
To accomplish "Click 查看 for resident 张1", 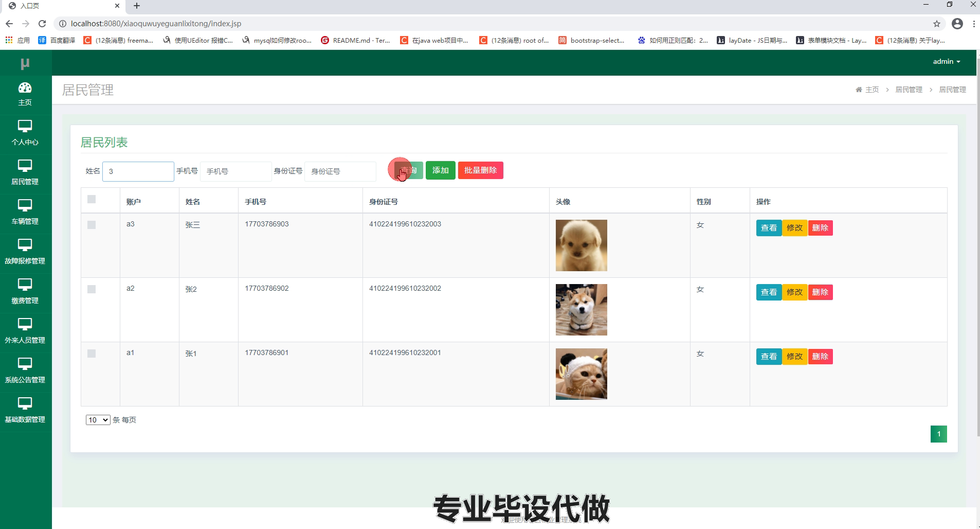I will click(x=769, y=357).
